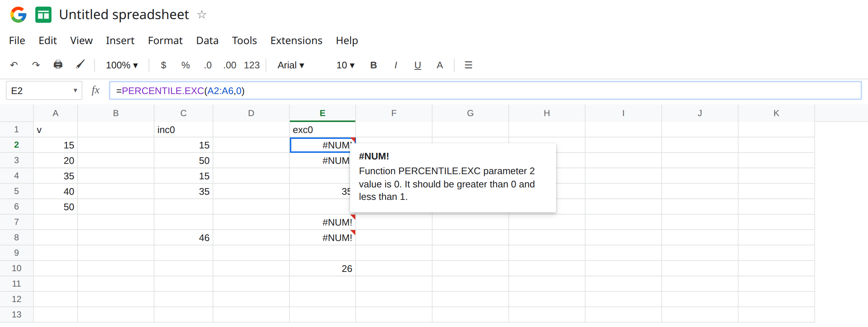Screen dimensions: 868x327
Task: Open the 123 number formats
Action: click(252, 65)
